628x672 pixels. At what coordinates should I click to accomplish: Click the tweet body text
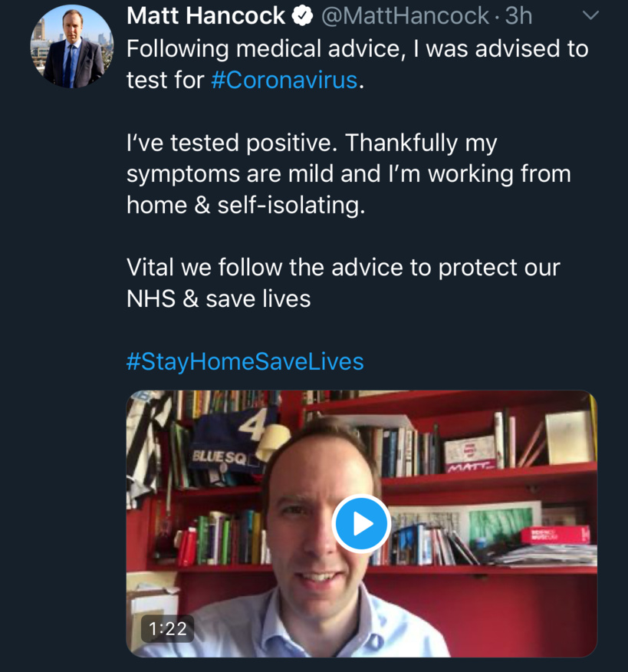click(345, 173)
